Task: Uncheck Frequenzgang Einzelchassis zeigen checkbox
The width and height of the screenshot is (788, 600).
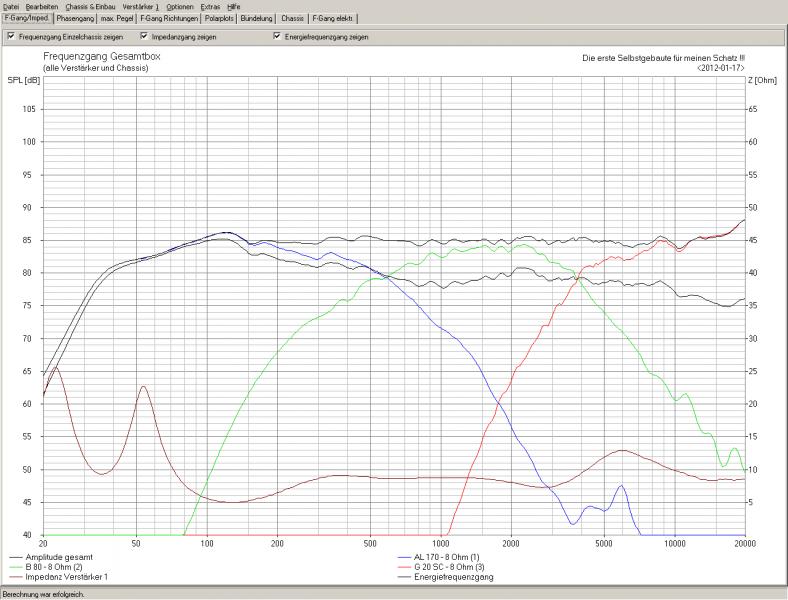Action: 11,36
